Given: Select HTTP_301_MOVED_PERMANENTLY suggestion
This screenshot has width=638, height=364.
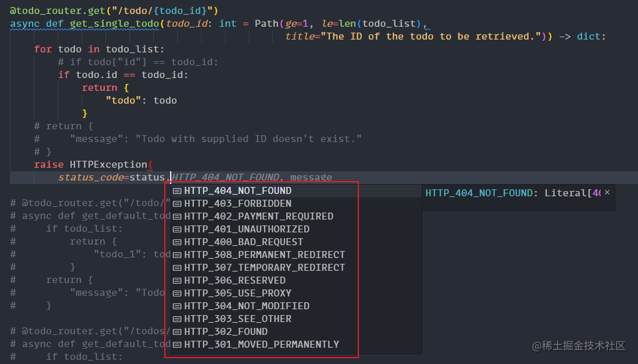Looking at the screenshot, I should [296, 344].
